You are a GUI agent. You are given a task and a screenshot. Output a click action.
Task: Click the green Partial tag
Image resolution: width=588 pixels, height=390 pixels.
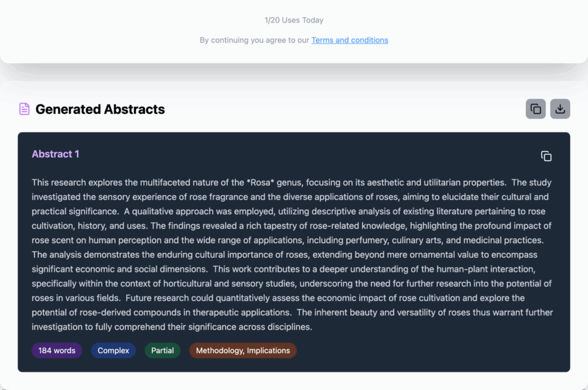163,350
